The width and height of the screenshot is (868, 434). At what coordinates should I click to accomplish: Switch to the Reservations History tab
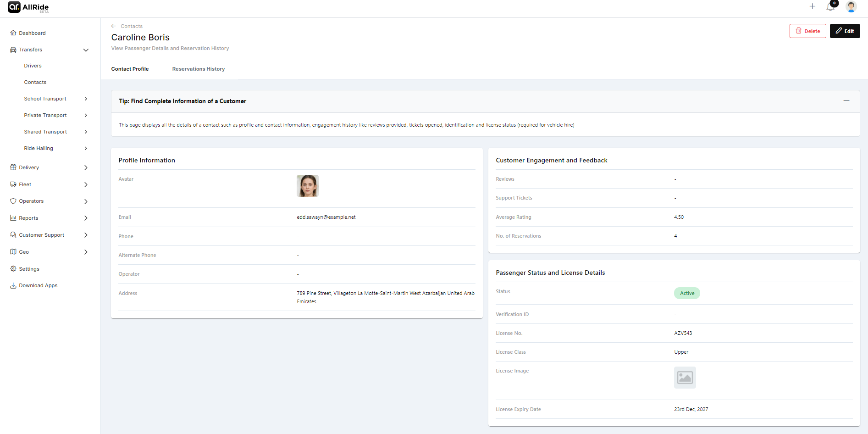(198, 69)
